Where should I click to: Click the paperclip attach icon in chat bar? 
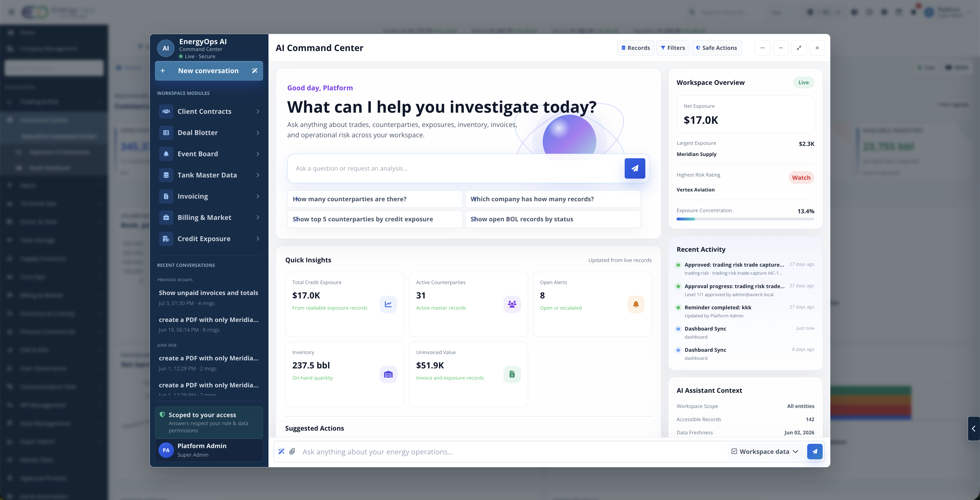(292, 451)
